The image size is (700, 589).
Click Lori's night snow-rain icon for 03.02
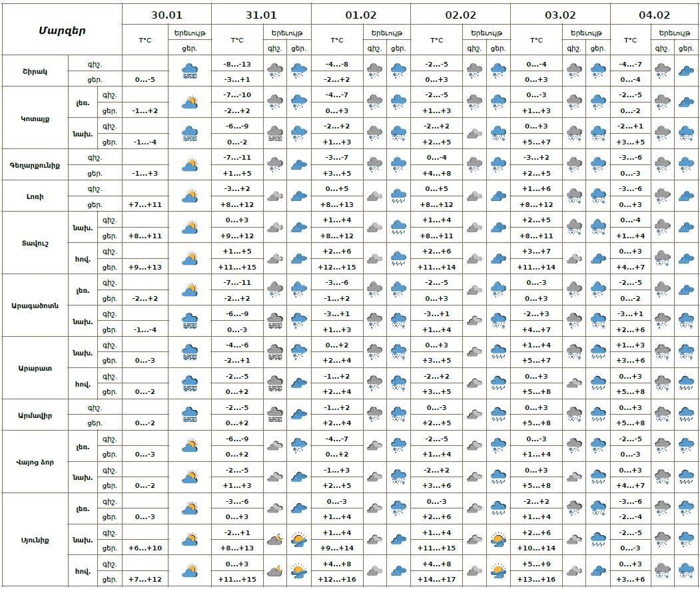pyautogui.click(x=574, y=196)
